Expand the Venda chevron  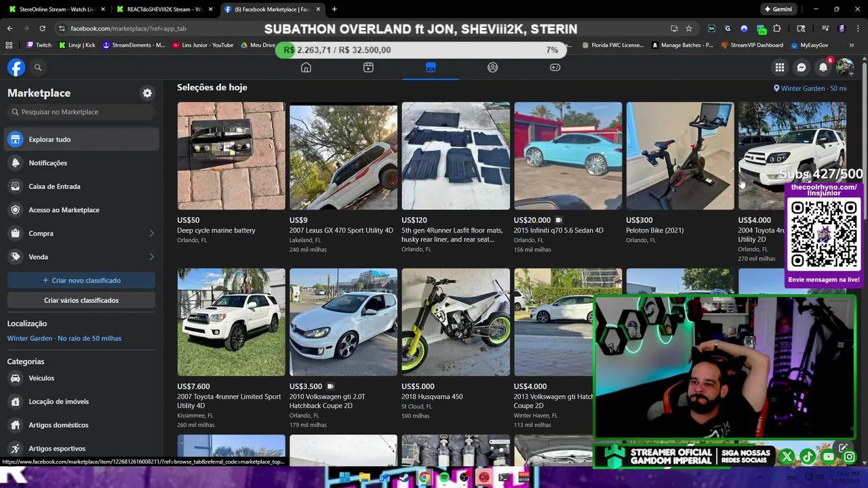coord(151,257)
